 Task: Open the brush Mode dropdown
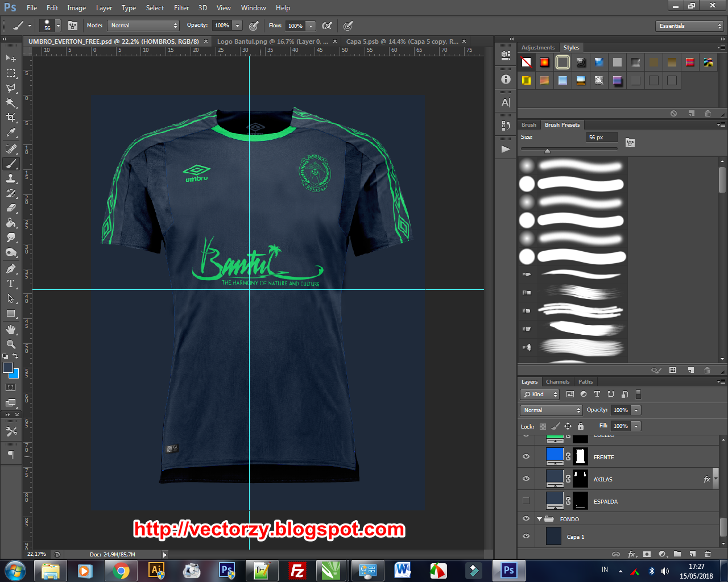point(143,26)
